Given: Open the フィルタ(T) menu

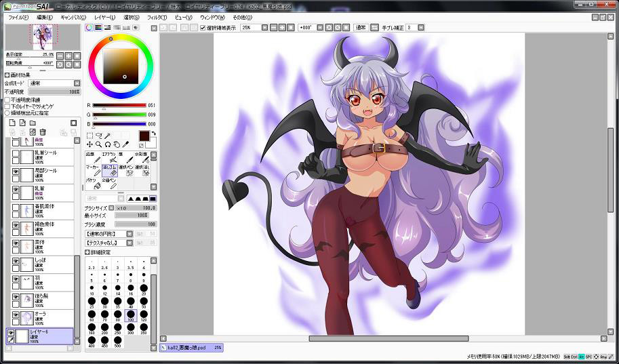Looking at the screenshot, I should pyautogui.click(x=157, y=17).
